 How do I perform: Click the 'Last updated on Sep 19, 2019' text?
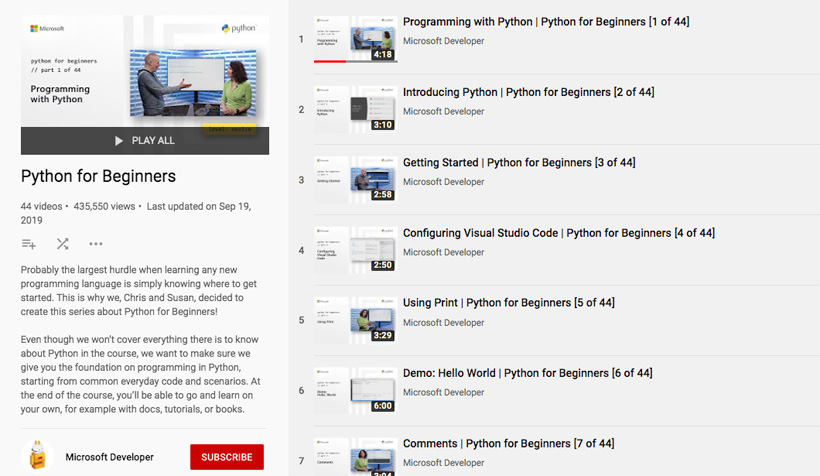coord(136,213)
